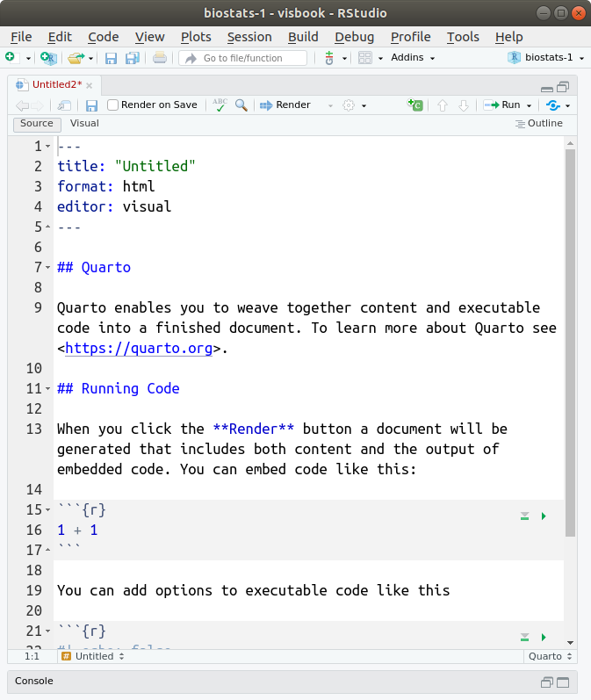Open the Publish dropdown arrow

click(x=568, y=105)
